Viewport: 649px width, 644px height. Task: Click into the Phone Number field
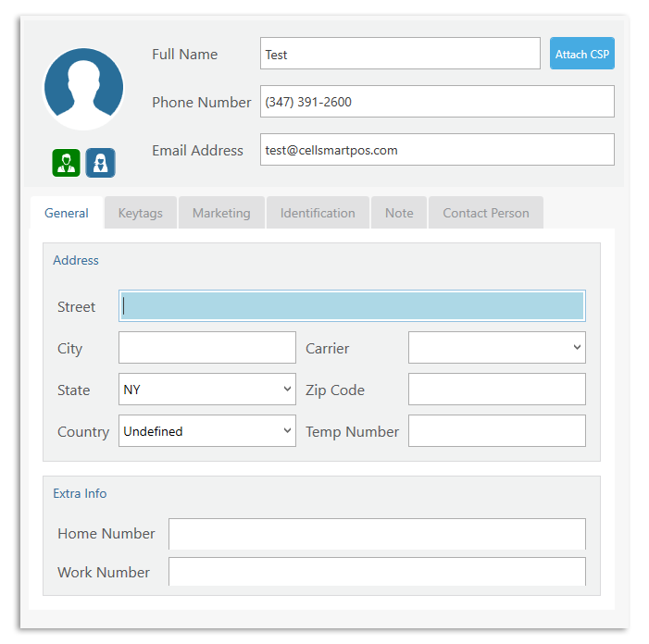click(x=437, y=102)
